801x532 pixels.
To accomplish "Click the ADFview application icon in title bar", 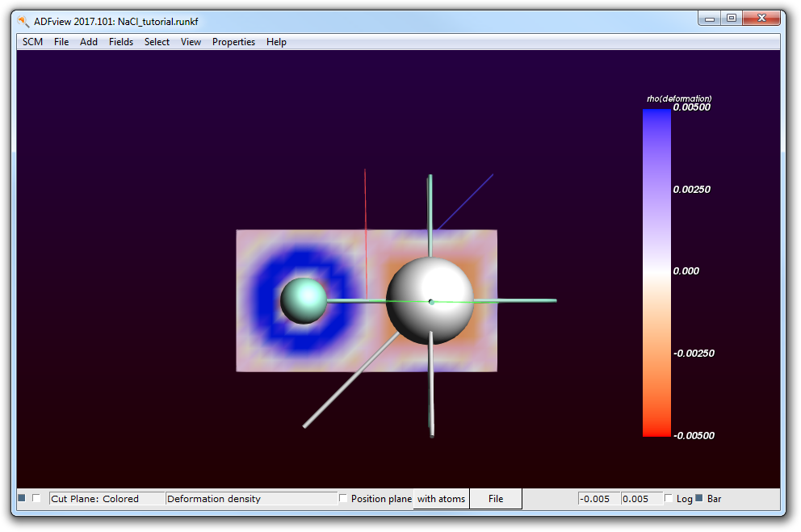I will (x=23, y=21).
